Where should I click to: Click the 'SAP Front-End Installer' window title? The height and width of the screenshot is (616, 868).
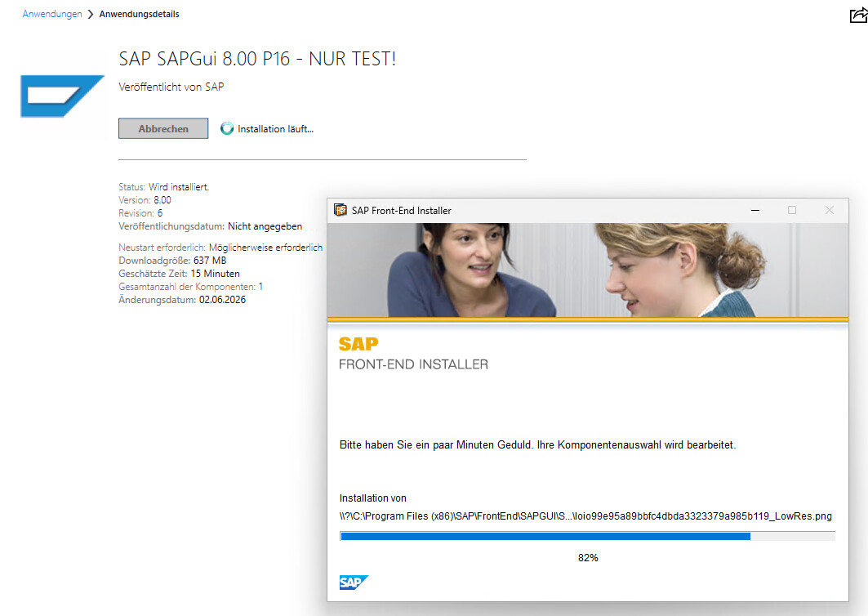(x=402, y=211)
